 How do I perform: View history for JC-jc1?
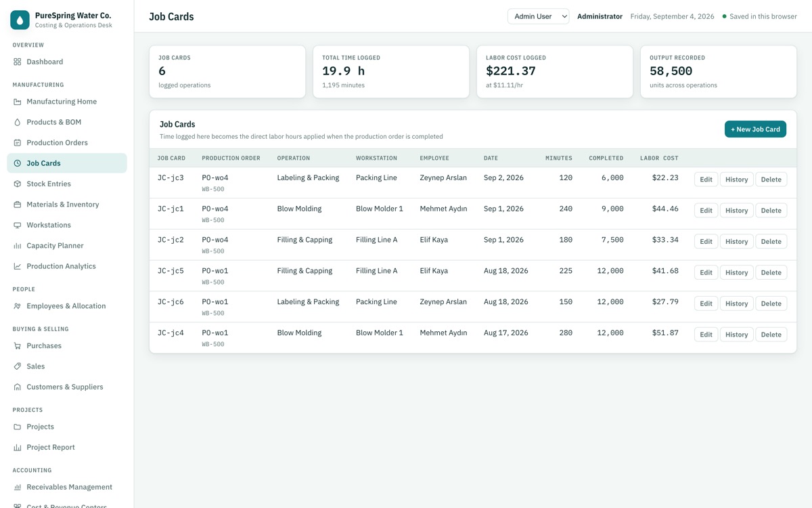coord(736,211)
